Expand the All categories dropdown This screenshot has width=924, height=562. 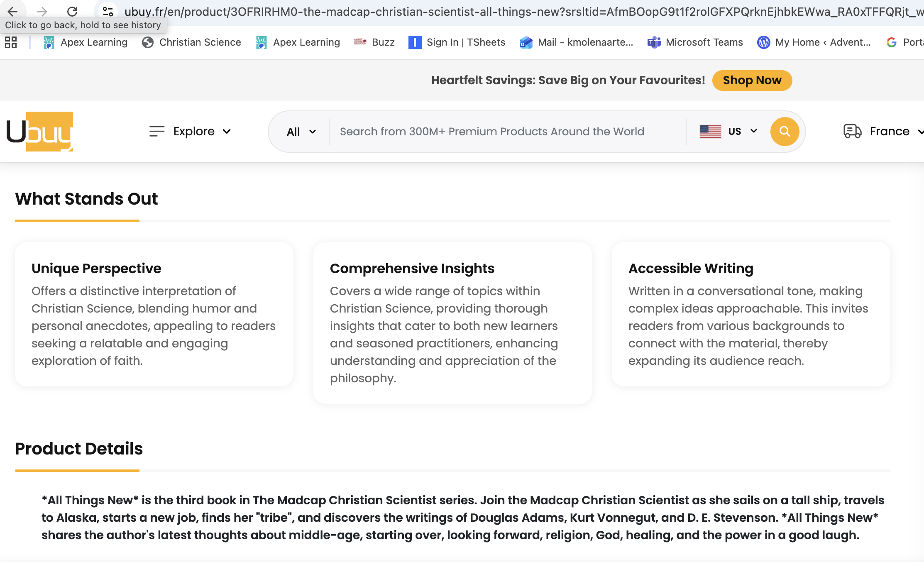point(301,132)
